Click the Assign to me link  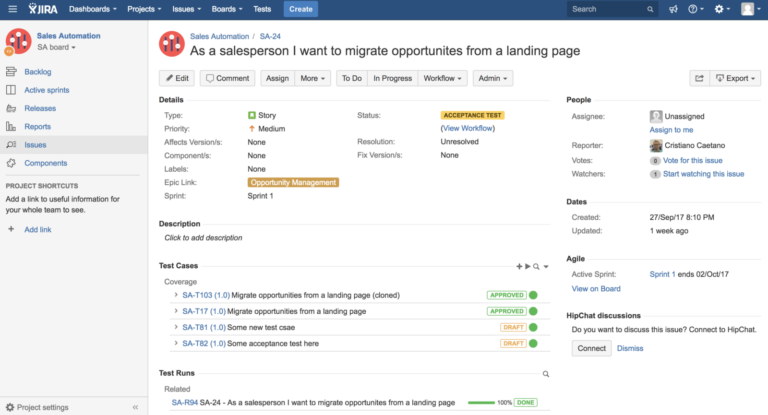(x=671, y=130)
